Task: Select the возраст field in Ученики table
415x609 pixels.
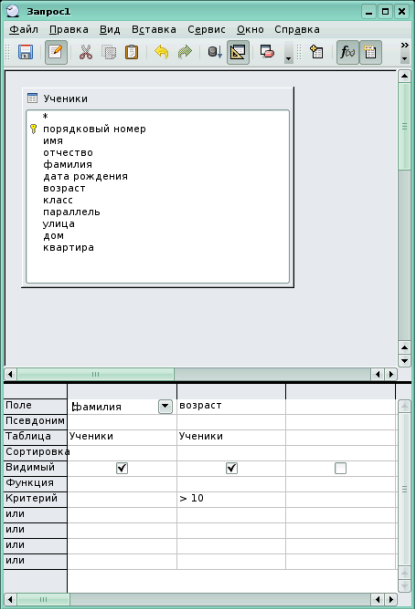Action: pyautogui.click(x=64, y=188)
